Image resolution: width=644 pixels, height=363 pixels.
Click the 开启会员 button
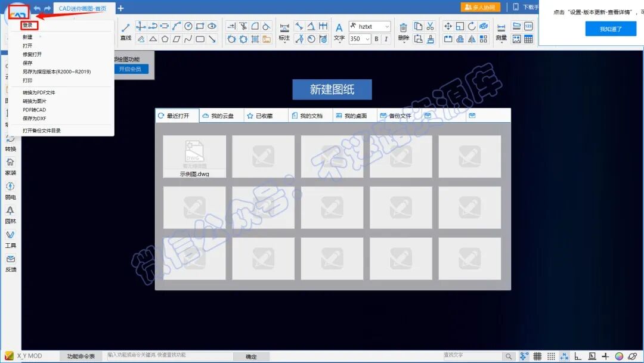pyautogui.click(x=131, y=69)
